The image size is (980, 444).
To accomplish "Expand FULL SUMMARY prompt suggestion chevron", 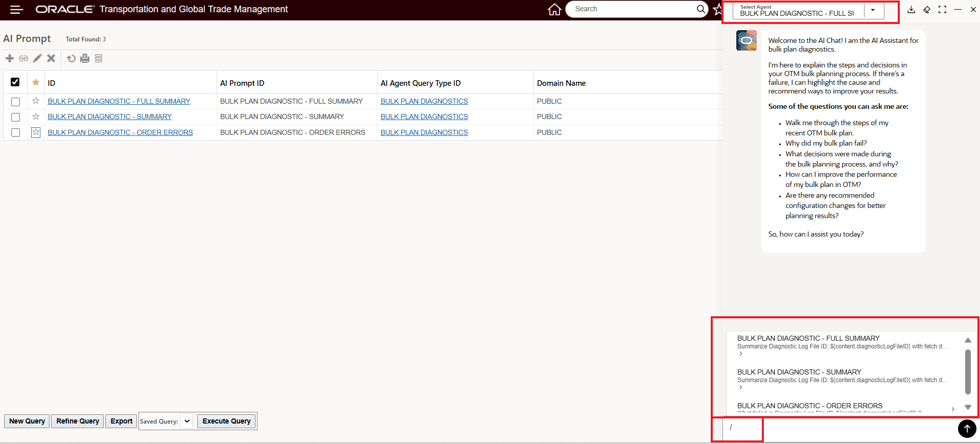I will tap(741, 354).
